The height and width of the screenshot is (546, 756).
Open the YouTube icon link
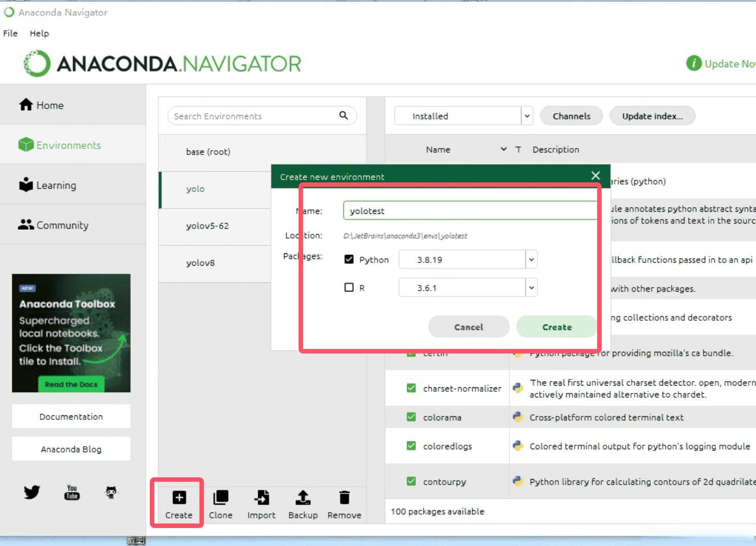coord(72,493)
